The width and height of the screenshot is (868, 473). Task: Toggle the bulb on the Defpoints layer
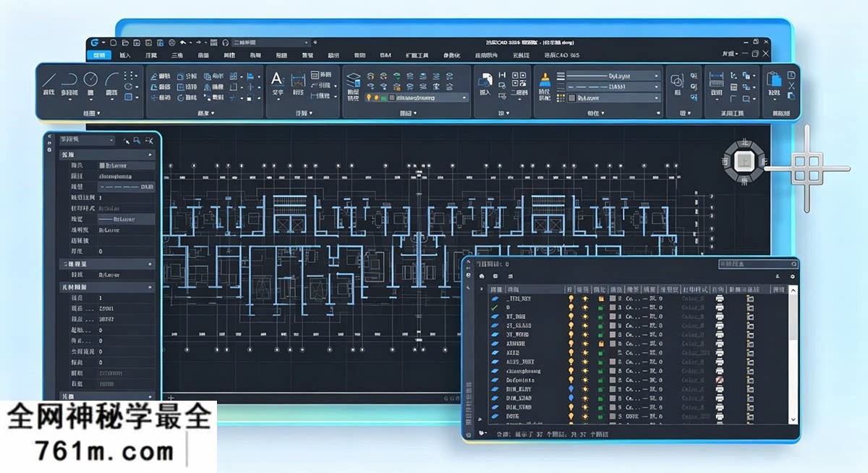pos(571,380)
